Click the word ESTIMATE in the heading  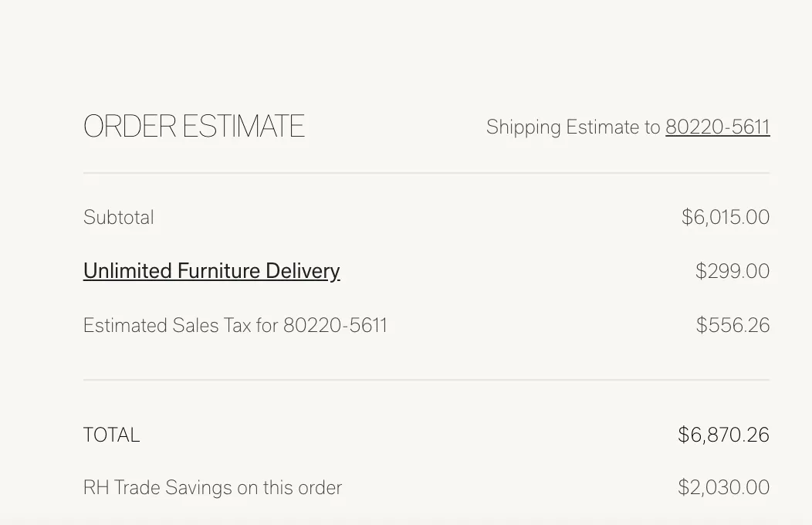pos(243,126)
